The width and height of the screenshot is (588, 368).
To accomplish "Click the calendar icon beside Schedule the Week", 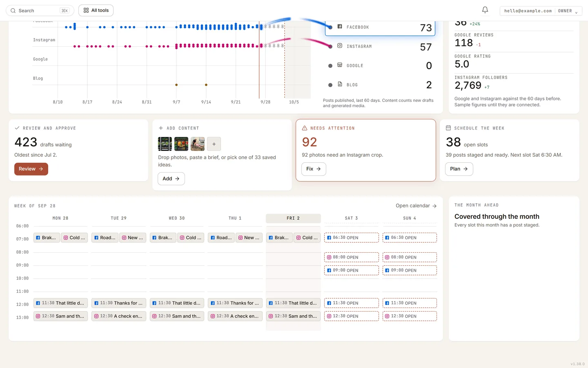I will 448,128.
